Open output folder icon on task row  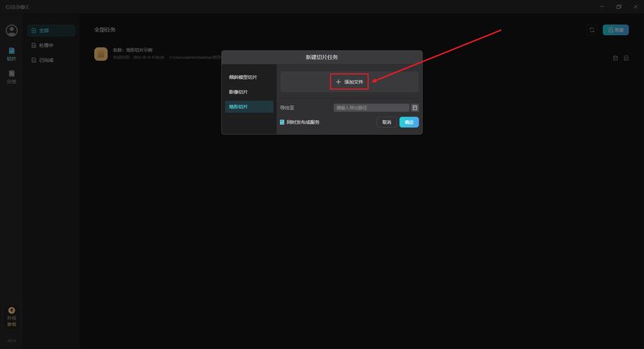615,59
